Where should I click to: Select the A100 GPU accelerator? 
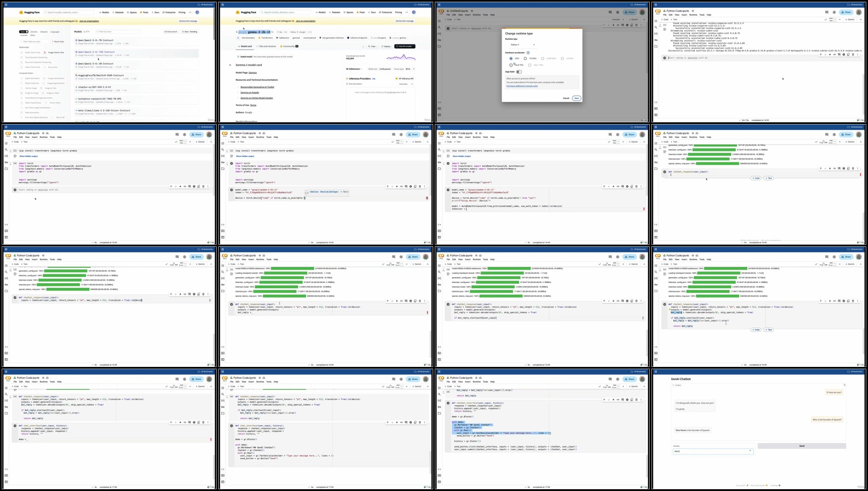(543, 58)
